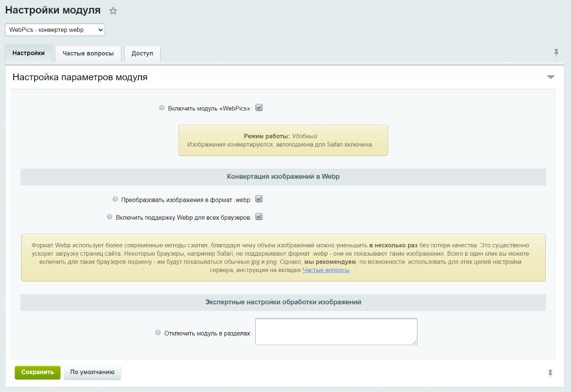Switch to the «Настройки» tab

point(29,53)
